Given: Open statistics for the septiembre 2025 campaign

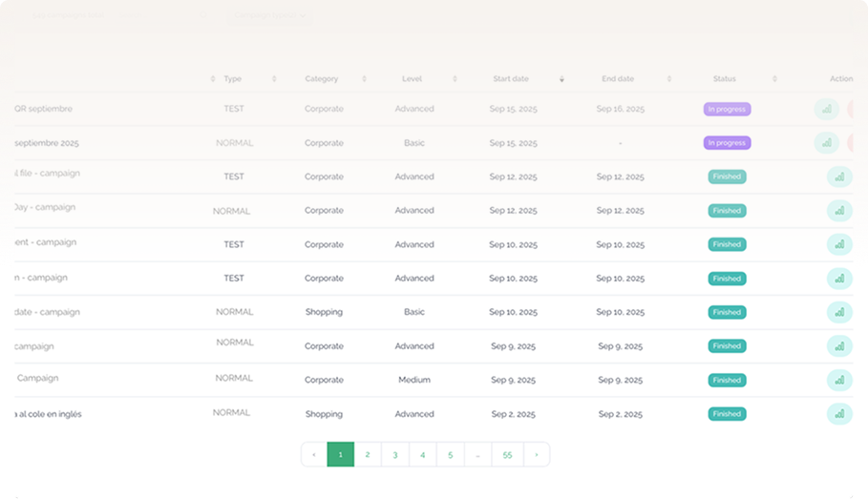Looking at the screenshot, I should coord(827,143).
